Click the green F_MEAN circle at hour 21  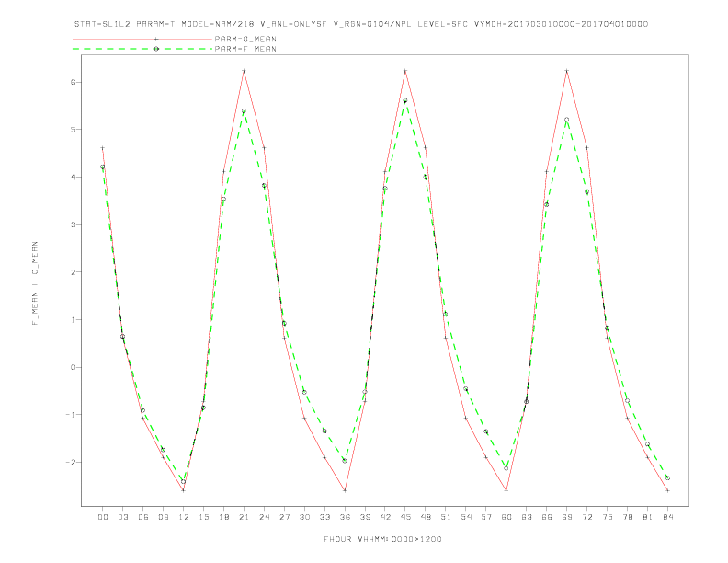pos(244,111)
